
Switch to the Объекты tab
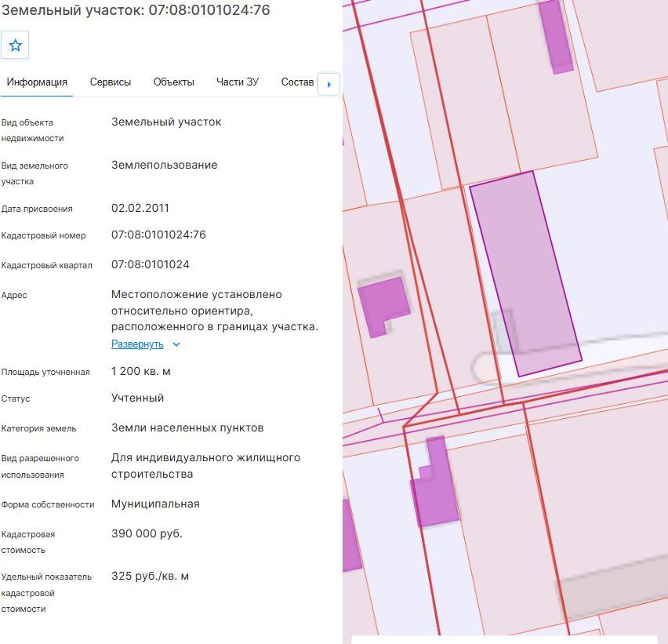tap(173, 82)
